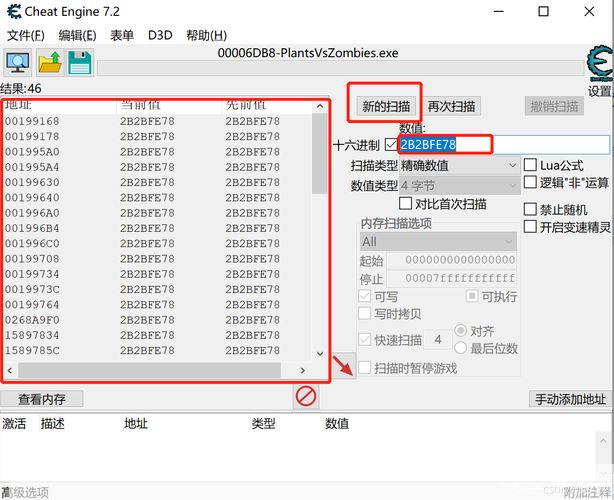This screenshot has width=614, height=500.
Task: Open memory view with 查看内存
Action: (x=42, y=399)
